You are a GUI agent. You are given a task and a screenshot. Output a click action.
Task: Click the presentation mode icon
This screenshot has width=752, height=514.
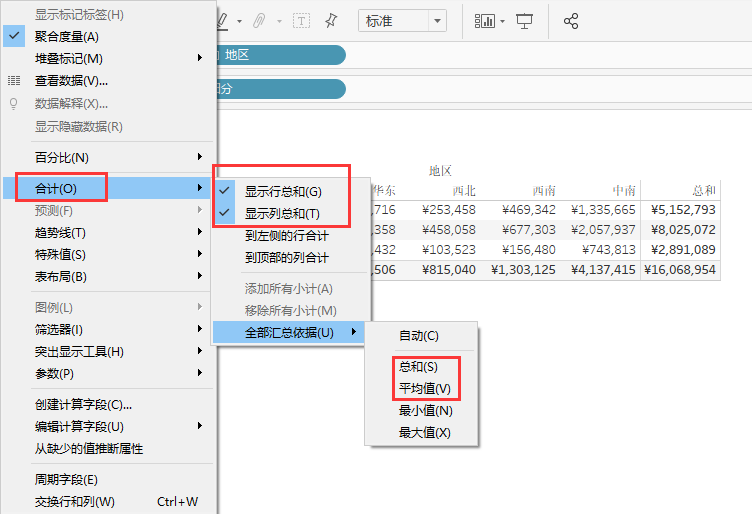(524, 21)
